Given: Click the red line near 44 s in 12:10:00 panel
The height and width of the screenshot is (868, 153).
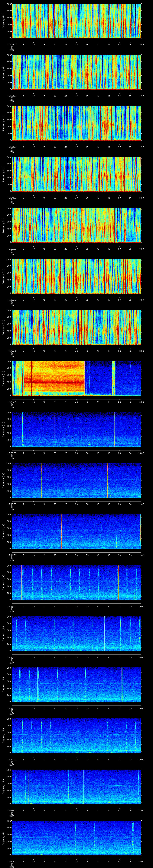Looking at the screenshot, I should coord(107,480).
